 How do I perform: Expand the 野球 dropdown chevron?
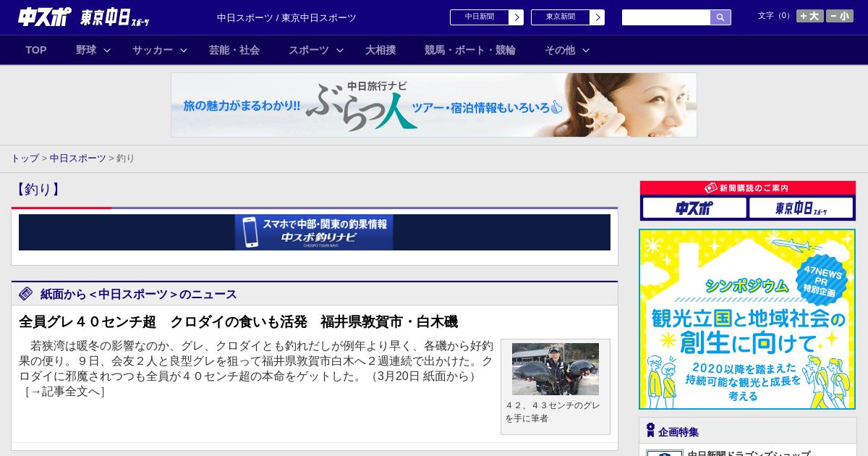coord(107,50)
